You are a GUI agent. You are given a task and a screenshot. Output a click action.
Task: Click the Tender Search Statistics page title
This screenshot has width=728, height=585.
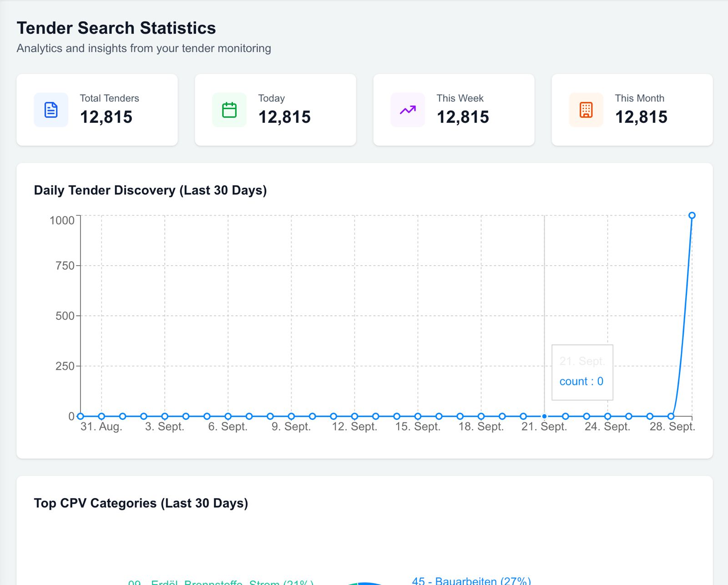pos(116,28)
